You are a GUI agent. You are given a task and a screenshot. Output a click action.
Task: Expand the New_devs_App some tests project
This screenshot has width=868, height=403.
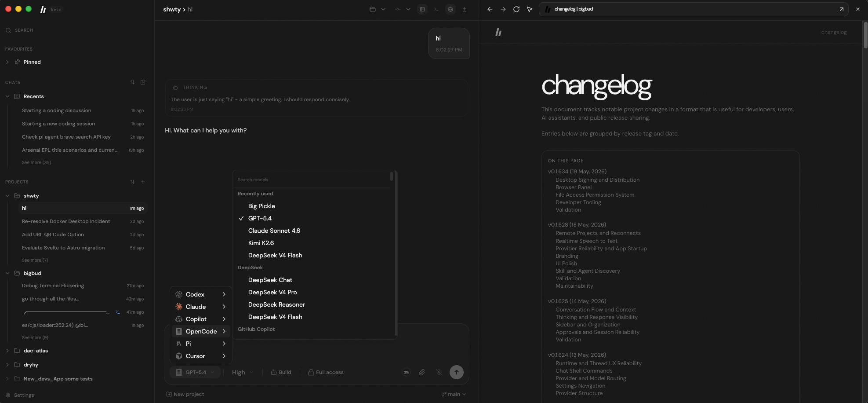(7, 379)
